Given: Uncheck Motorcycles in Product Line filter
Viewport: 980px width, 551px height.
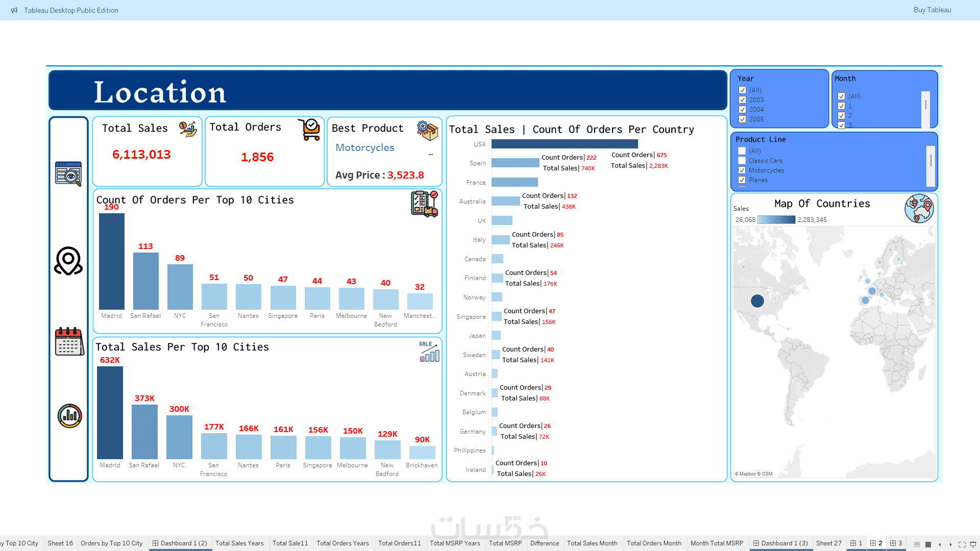Looking at the screenshot, I should point(742,170).
